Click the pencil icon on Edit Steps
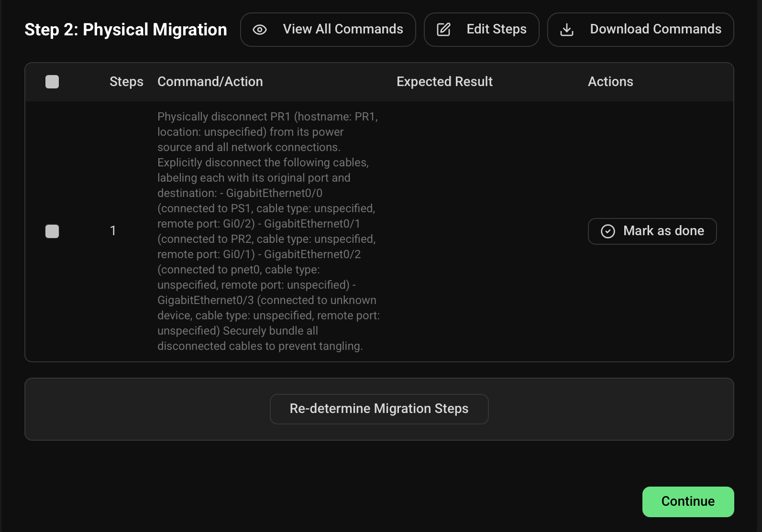Image resolution: width=762 pixels, height=532 pixels. click(444, 30)
